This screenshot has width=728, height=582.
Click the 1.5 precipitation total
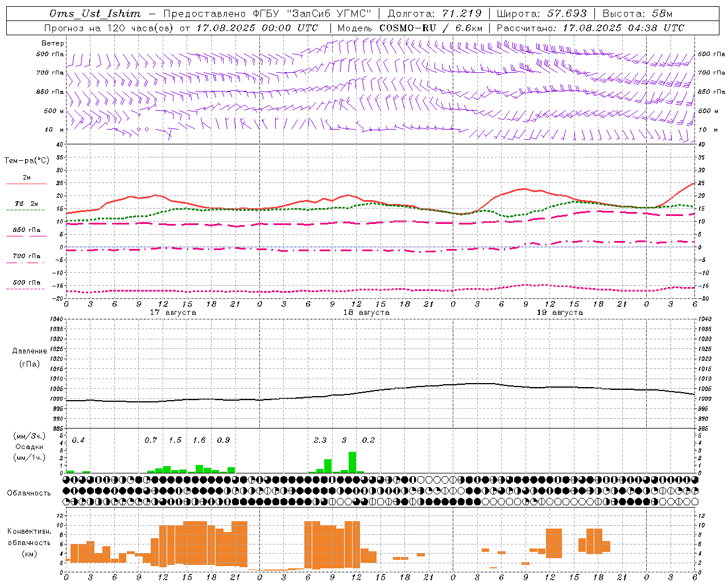point(175,440)
